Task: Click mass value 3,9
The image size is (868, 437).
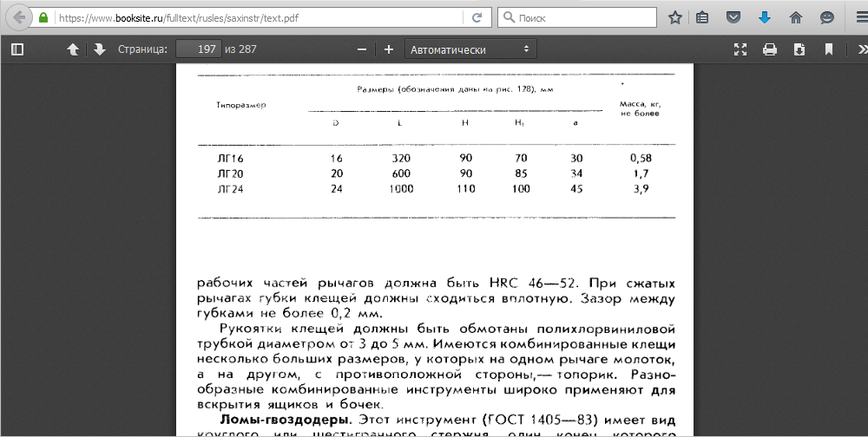Action: click(x=641, y=189)
